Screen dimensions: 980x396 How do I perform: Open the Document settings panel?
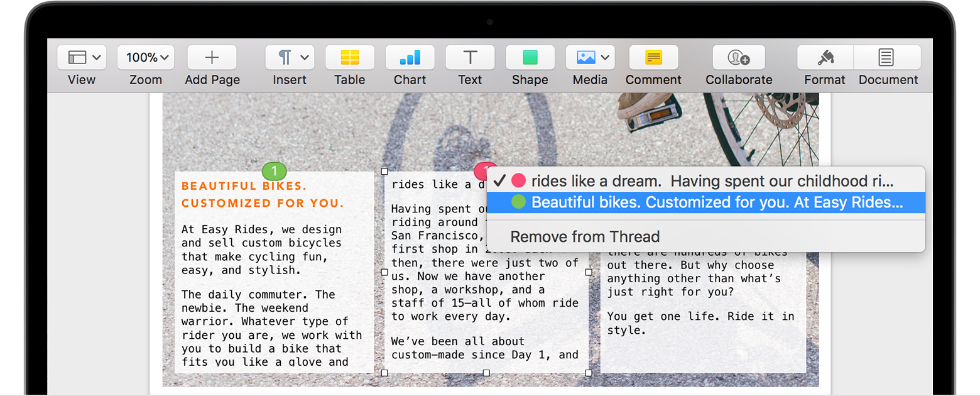pos(888,57)
